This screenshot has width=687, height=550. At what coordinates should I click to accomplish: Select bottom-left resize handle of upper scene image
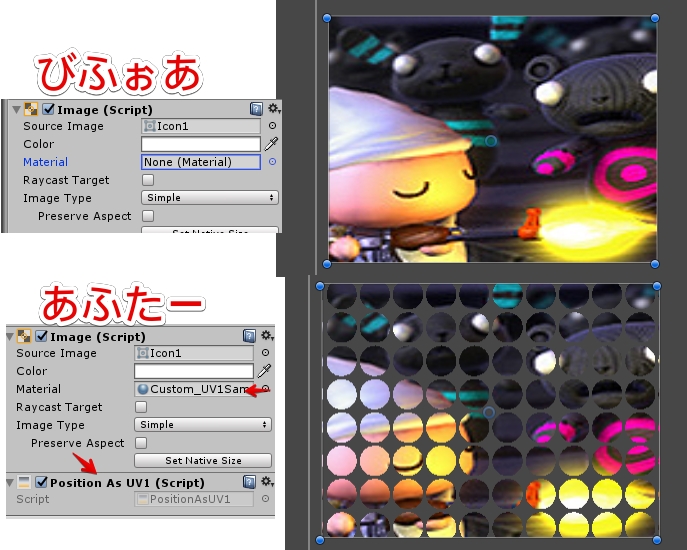pos(327,264)
